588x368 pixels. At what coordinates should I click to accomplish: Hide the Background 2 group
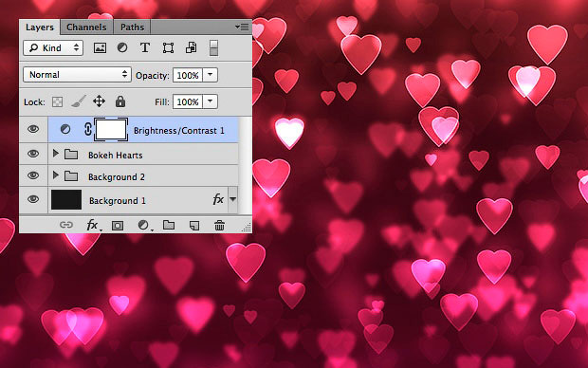click(x=33, y=175)
